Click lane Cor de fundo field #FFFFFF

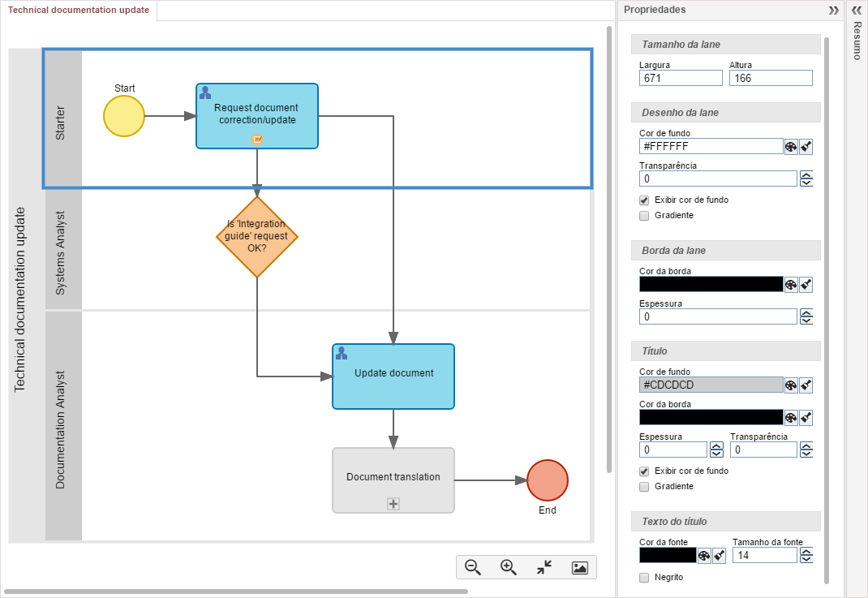[711, 146]
